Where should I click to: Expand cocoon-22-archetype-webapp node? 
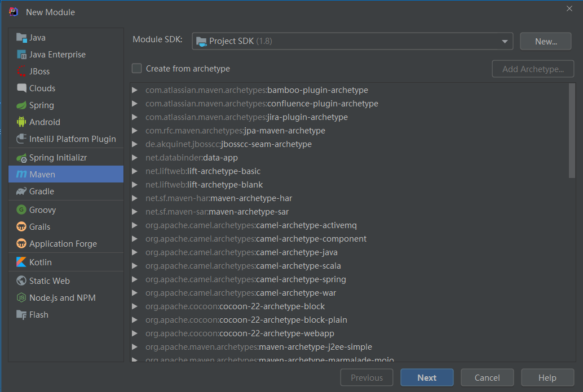(x=135, y=333)
